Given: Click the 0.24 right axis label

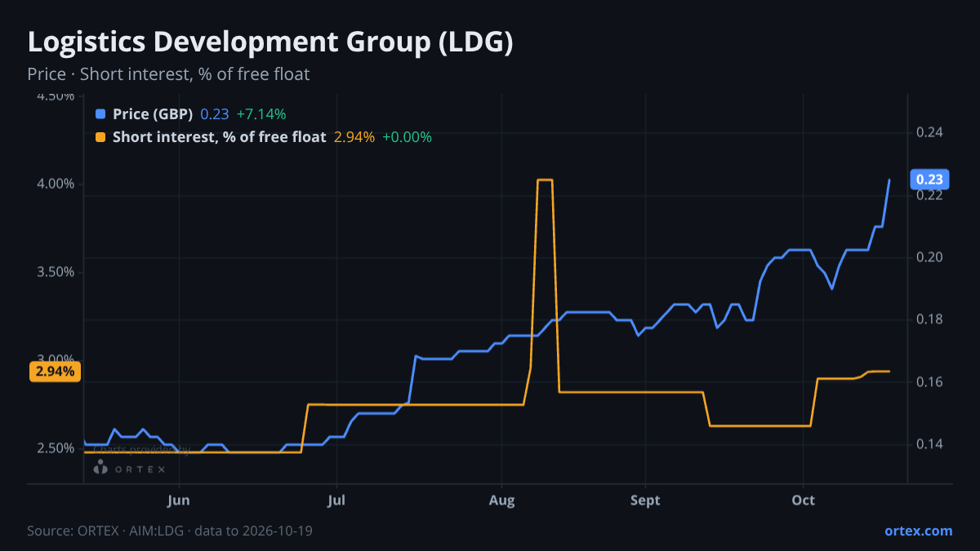Looking at the screenshot, I should coord(929,132).
